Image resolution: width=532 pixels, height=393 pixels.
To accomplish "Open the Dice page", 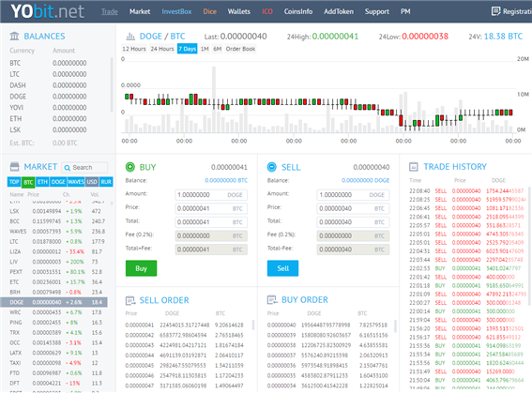I will [209, 11].
